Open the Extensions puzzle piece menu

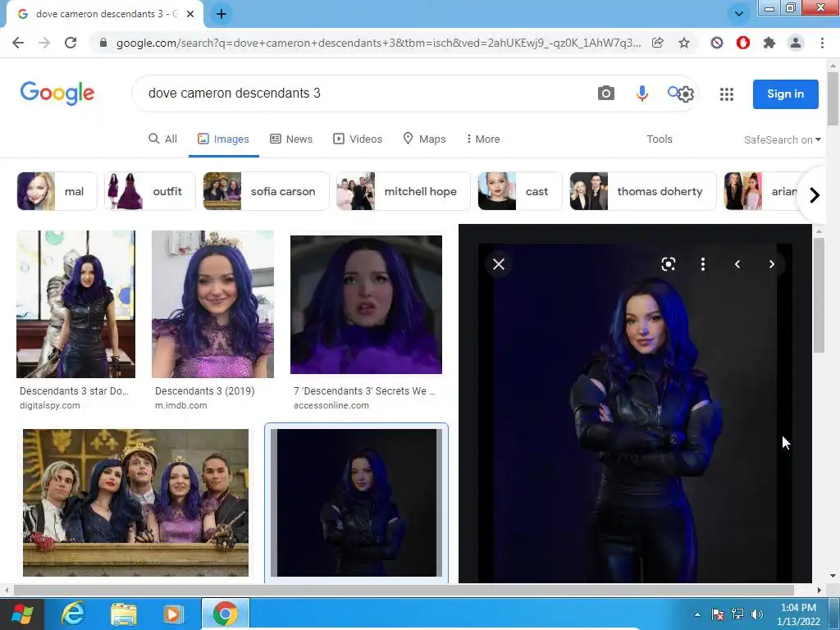point(769,43)
